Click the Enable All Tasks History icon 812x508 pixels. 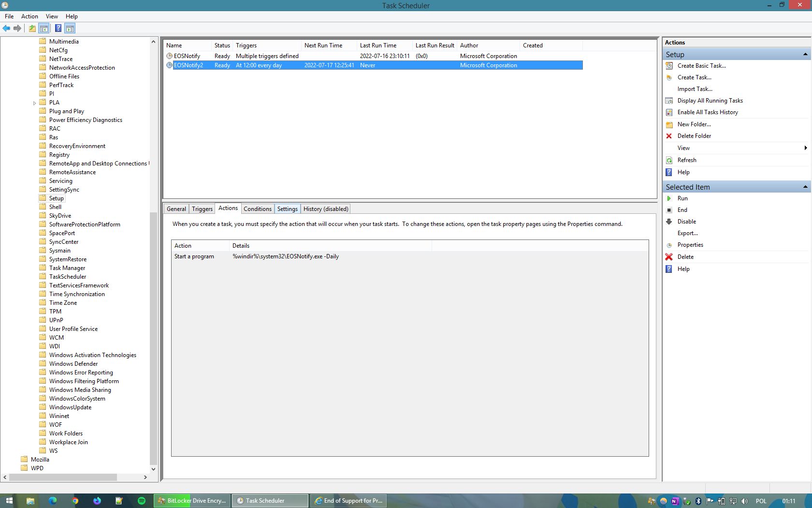point(669,112)
